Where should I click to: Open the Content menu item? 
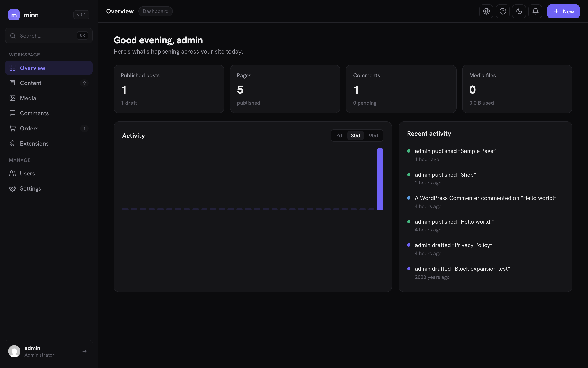pyautogui.click(x=49, y=83)
